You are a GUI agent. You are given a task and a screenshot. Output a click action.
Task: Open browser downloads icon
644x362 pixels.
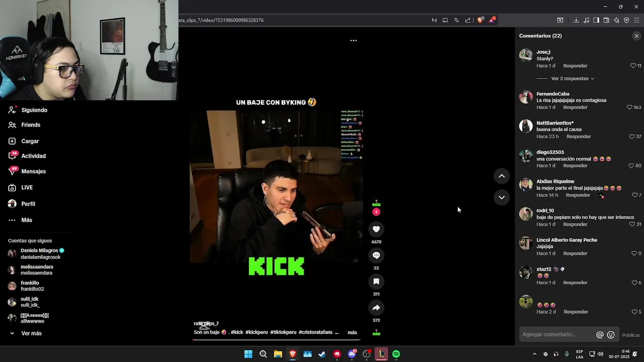(576, 20)
